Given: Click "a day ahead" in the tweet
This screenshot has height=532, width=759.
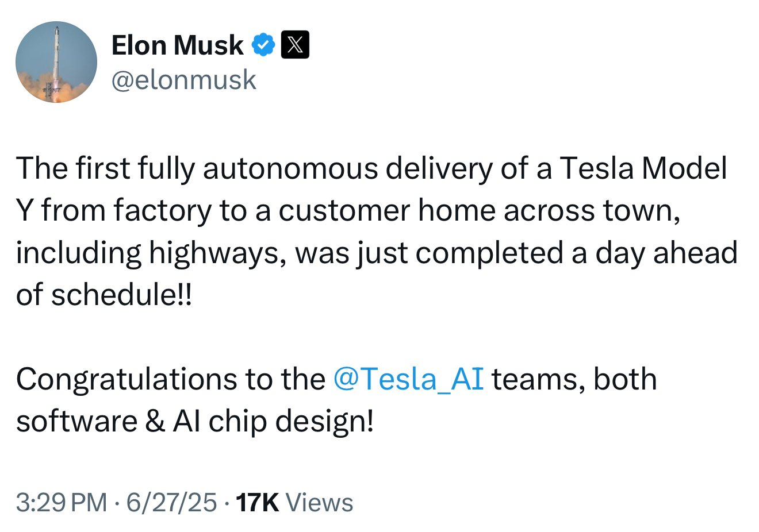Looking at the screenshot, I should [x=654, y=253].
